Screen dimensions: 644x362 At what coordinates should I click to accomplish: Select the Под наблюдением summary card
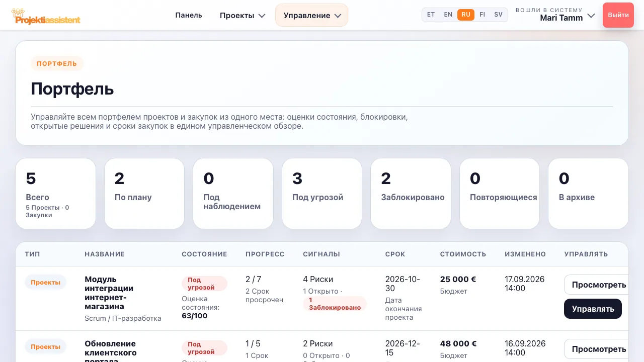pos(233,194)
